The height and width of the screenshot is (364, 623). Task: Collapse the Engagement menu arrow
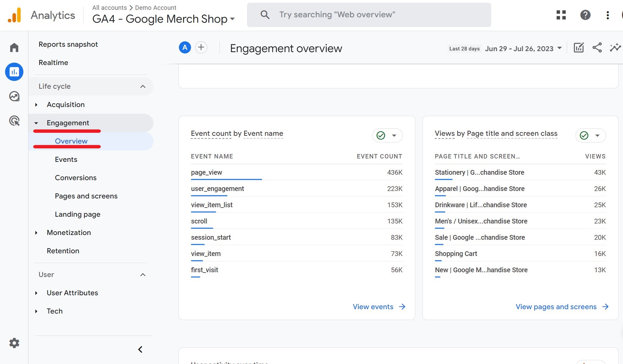36,123
